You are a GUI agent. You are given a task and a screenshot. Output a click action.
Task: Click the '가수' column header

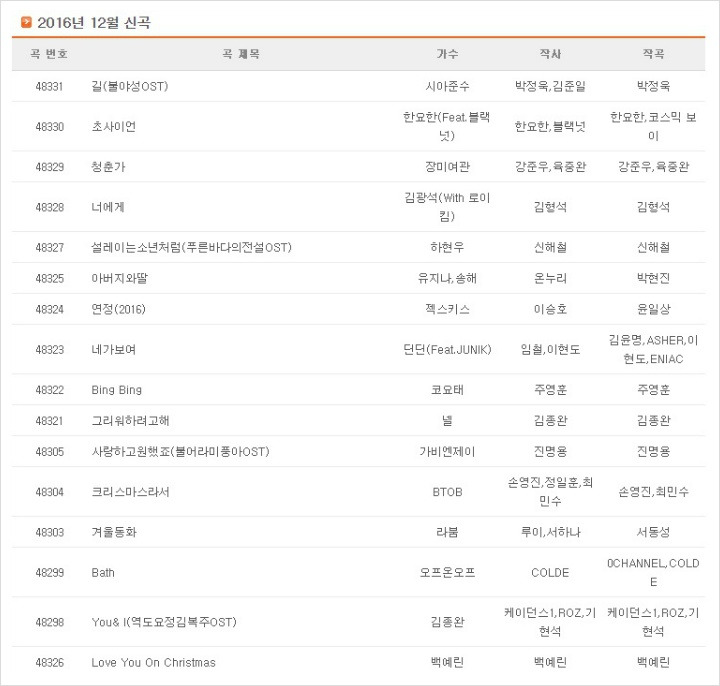(447, 54)
